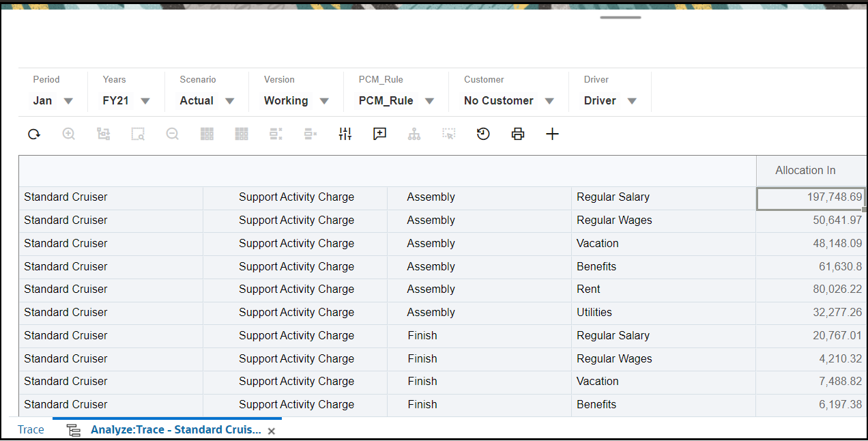Select cell 7,488.82
Screen dimensions: 868x441
811,382
